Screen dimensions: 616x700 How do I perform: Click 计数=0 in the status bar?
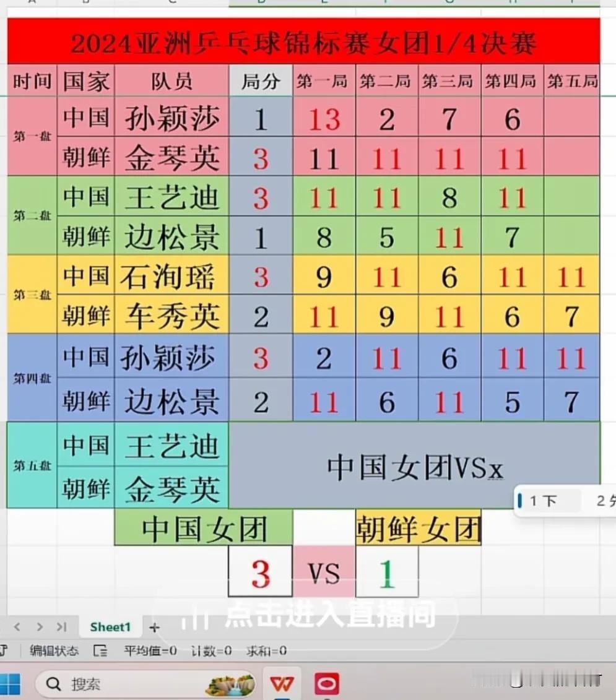(211, 651)
